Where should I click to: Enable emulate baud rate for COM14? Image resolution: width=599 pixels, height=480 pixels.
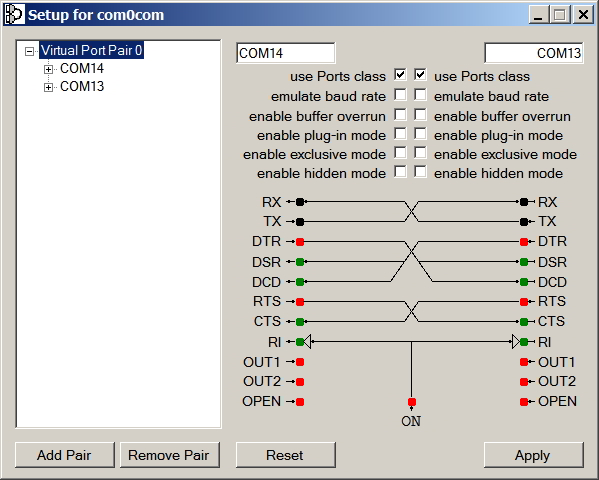[400, 94]
